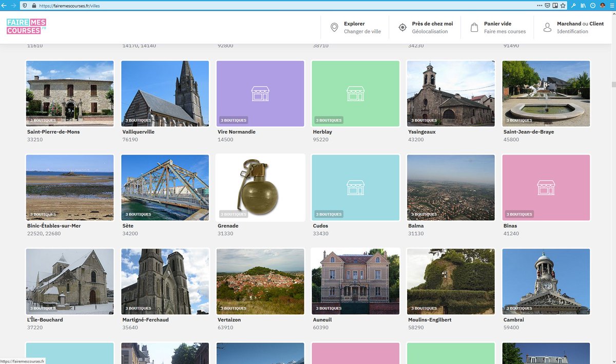Open the Firefox account avatar
This screenshot has width=616, height=364.
click(602, 5)
